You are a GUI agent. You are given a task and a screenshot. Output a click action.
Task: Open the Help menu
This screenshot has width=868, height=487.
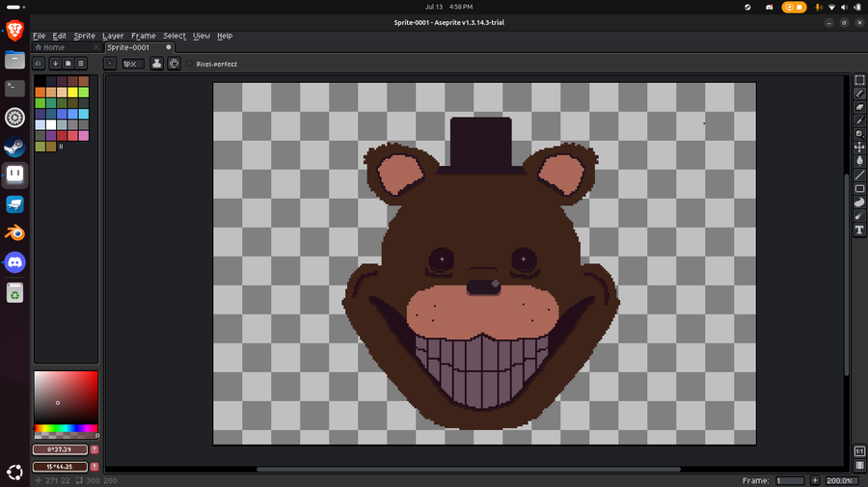click(225, 36)
